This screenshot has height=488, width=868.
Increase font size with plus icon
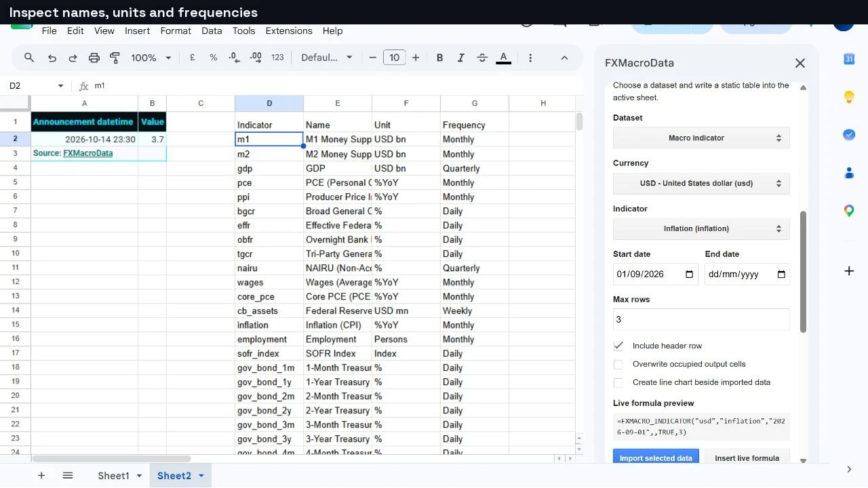416,58
